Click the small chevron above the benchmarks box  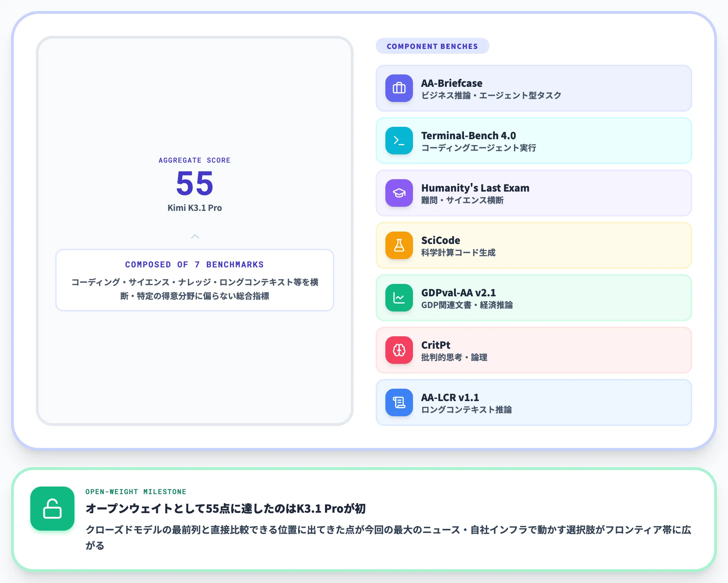195,236
